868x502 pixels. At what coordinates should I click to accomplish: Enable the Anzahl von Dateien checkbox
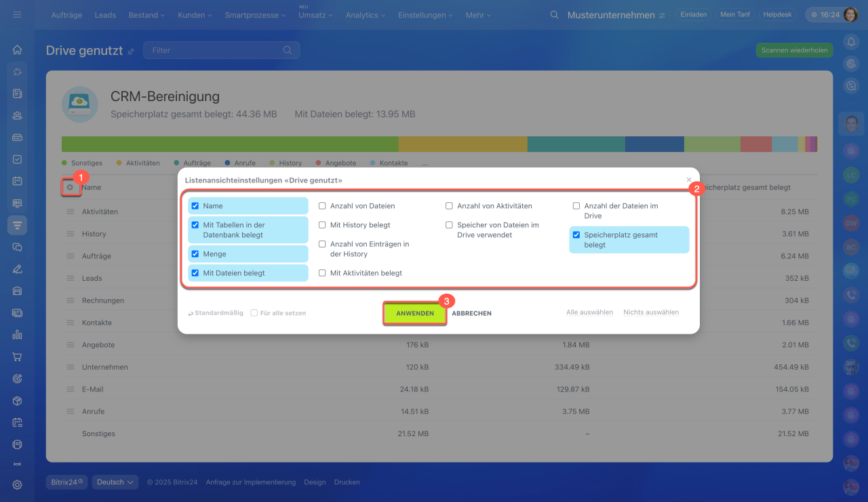click(322, 206)
